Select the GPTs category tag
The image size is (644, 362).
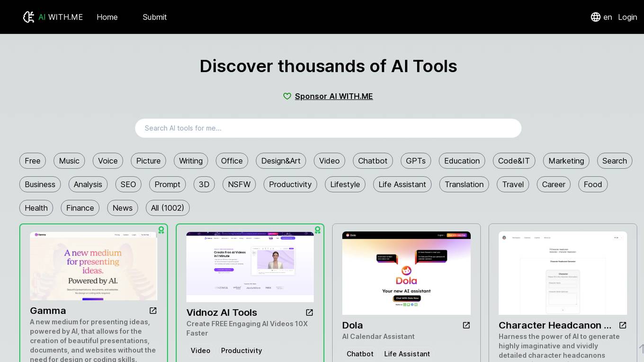point(416,161)
